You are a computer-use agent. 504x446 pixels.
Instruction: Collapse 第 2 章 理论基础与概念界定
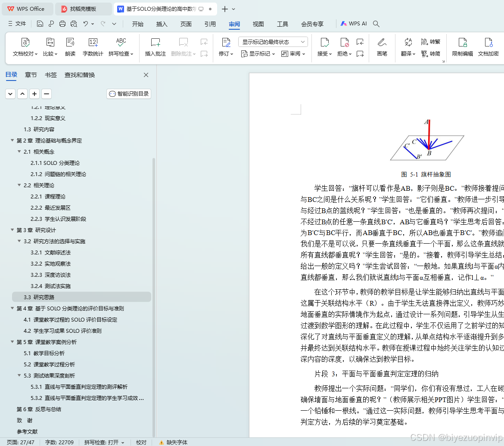click(x=12, y=140)
